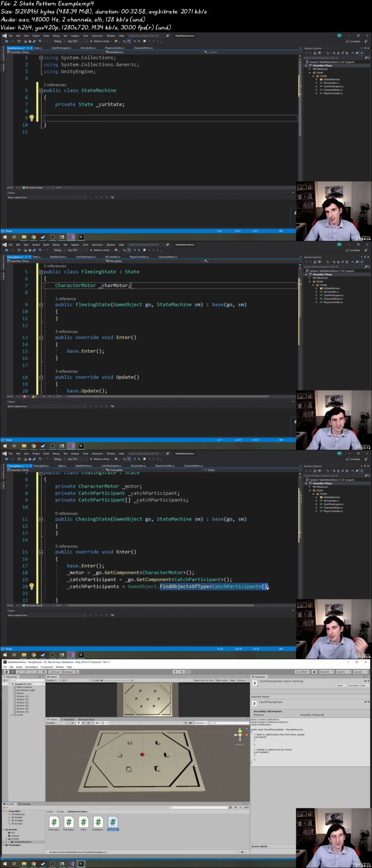Click Live Share in top Visual Studio frame
The width and height of the screenshot is (372, 868).
(x=353, y=41)
